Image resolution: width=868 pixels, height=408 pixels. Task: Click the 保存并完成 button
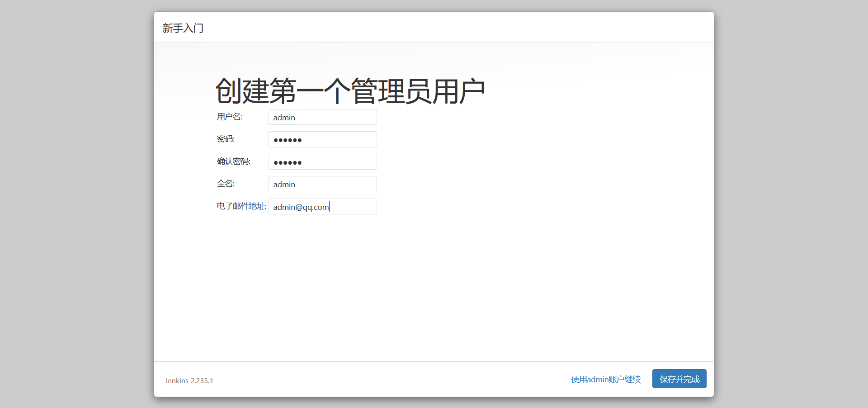pyautogui.click(x=679, y=379)
